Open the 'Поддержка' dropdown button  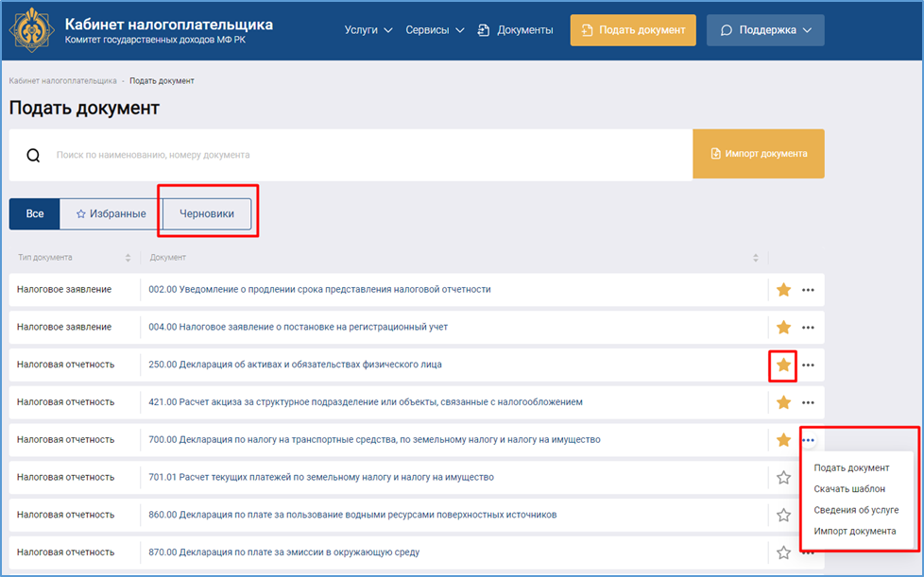pos(764,30)
